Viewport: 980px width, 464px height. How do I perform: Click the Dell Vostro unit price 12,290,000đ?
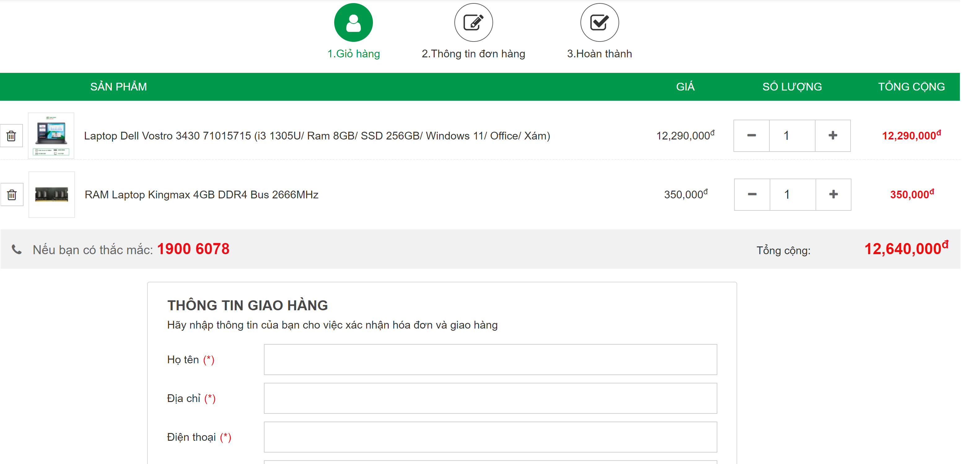click(x=685, y=135)
